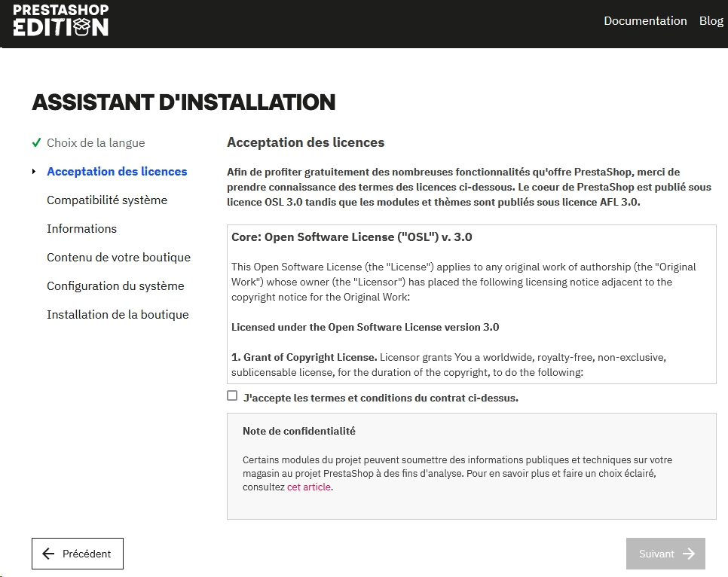
Task: Click the 'Acceptation des licences' section heading
Action: [305, 142]
